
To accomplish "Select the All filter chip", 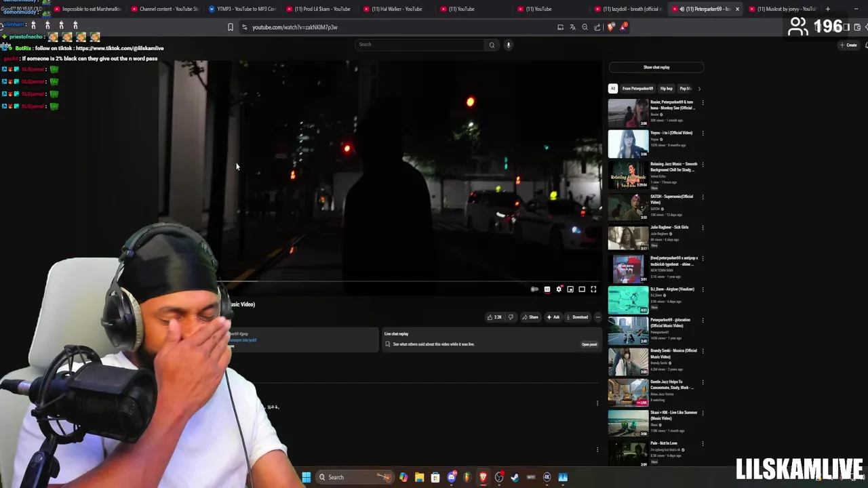I will [612, 88].
